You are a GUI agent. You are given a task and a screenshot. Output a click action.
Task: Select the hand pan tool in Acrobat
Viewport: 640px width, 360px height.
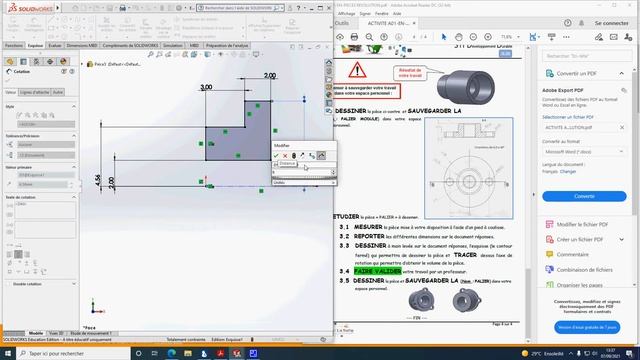pyautogui.click(x=458, y=37)
